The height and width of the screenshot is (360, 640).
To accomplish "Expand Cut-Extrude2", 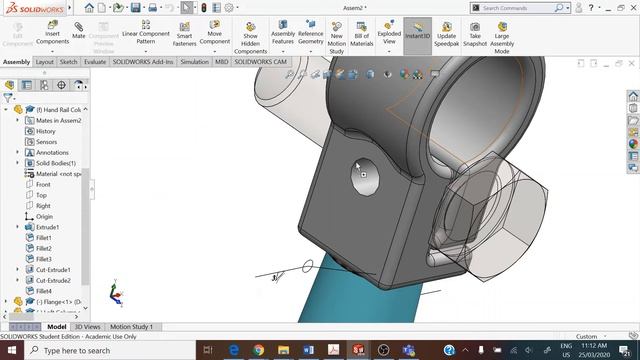I will (17, 280).
